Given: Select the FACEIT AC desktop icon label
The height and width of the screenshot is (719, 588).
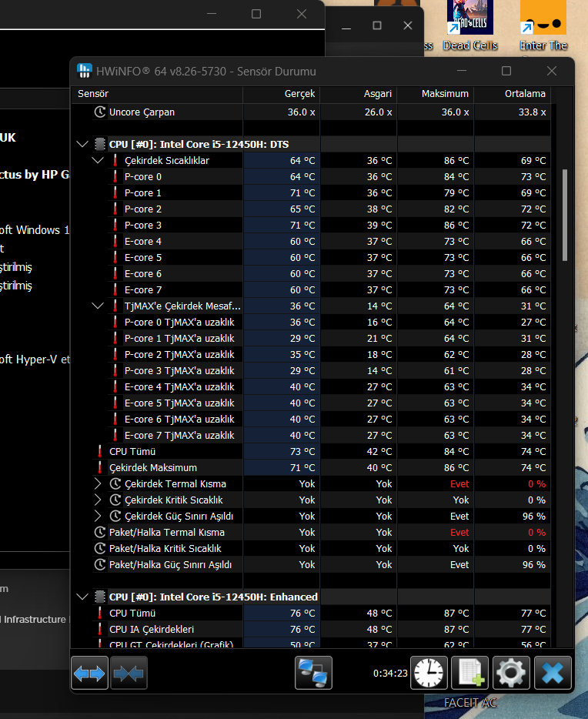Looking at the screenshot, I should coord(470,703).
